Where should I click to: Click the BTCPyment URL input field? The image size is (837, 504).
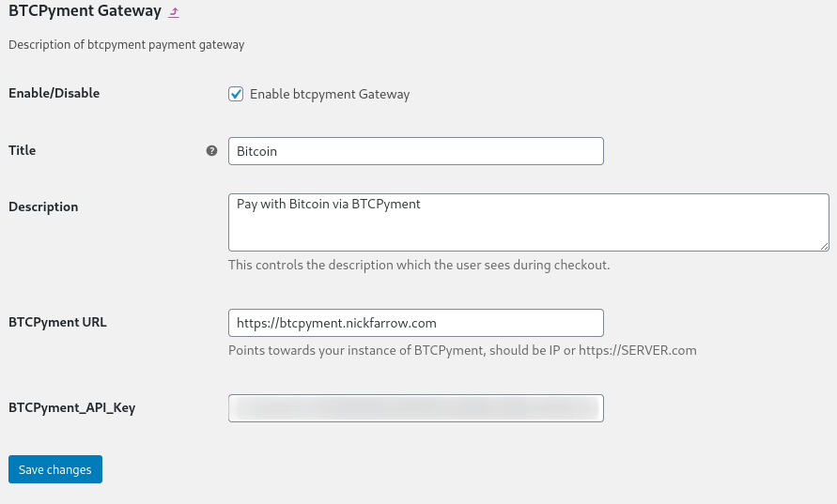pos(416,323)
